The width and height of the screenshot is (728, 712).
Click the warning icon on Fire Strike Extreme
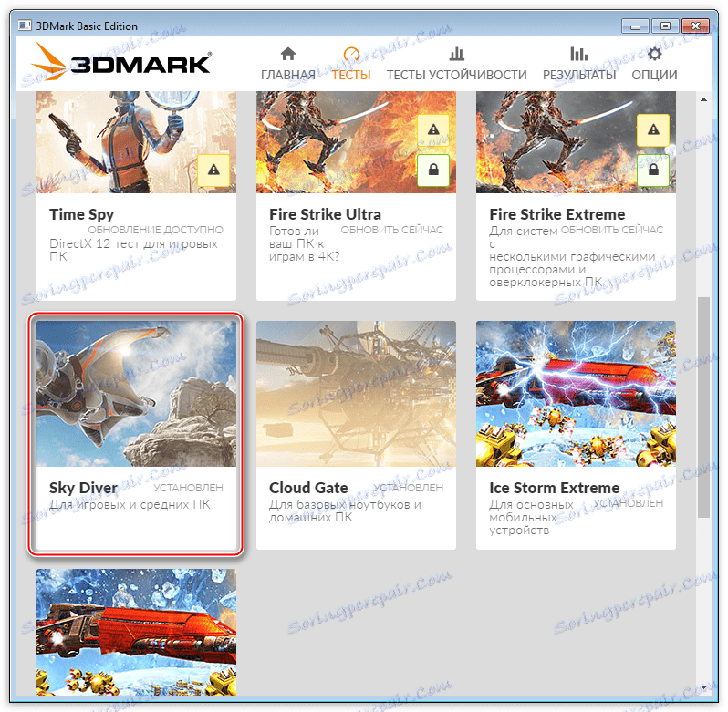pos(653,129)
